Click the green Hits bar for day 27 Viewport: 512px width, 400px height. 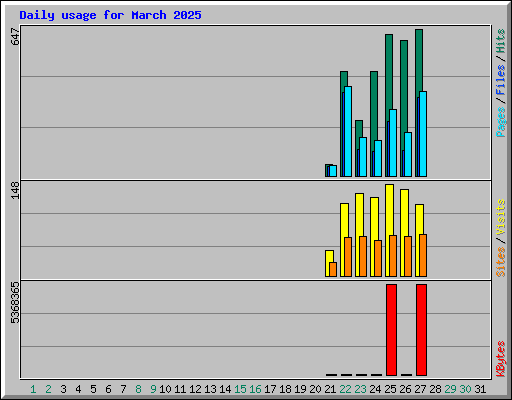click(x=419, y=60)
